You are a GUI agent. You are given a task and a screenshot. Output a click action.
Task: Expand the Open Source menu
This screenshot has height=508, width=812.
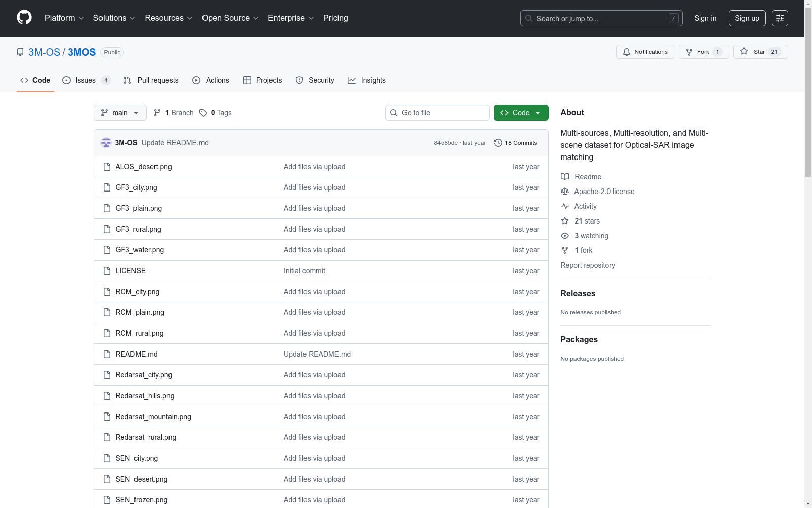230,18
